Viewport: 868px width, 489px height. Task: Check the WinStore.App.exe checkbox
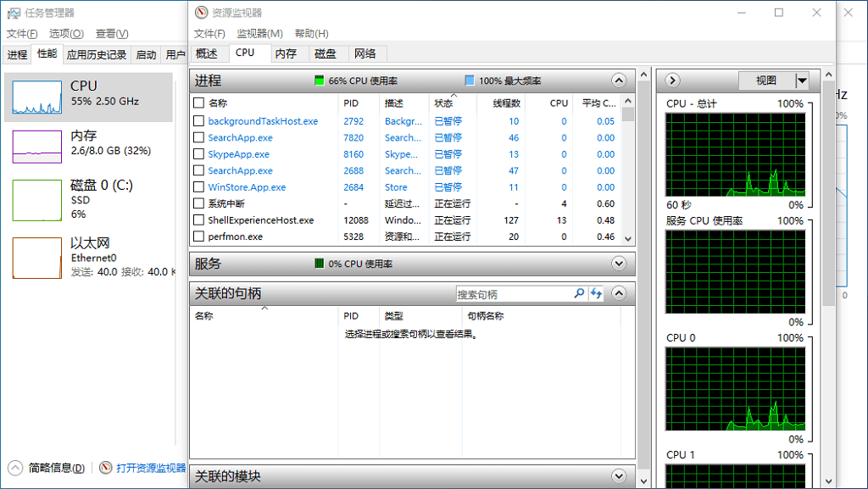pos(199,186)
